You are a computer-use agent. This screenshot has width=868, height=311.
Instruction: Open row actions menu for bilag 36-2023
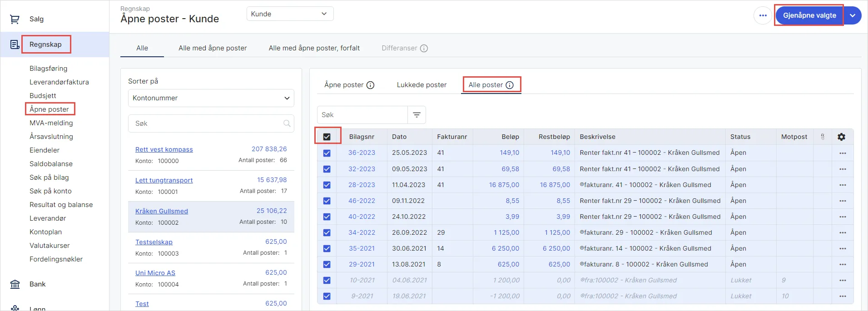tap(843, 153)
